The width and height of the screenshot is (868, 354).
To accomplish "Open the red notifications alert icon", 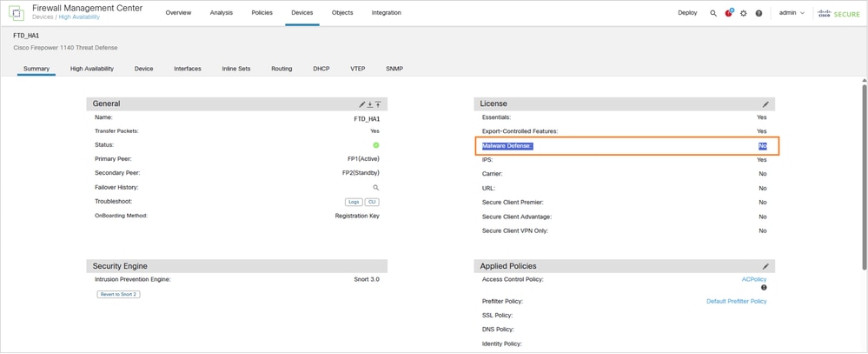I will coord(728,13).
